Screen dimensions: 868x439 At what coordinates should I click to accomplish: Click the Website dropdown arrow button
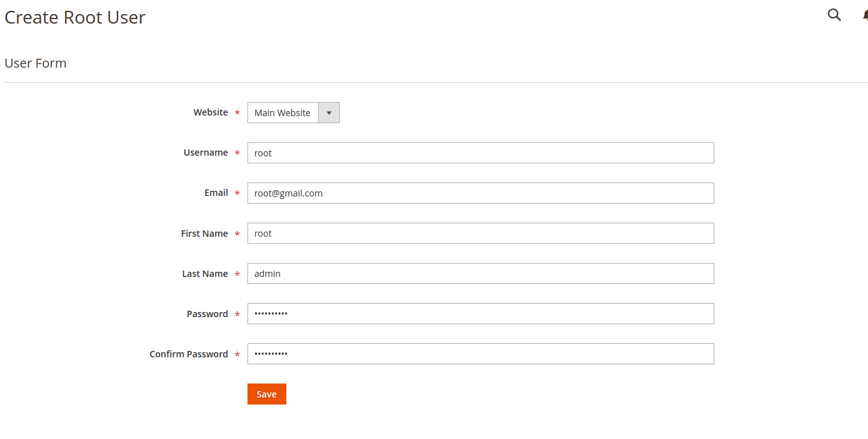point(329,113)
